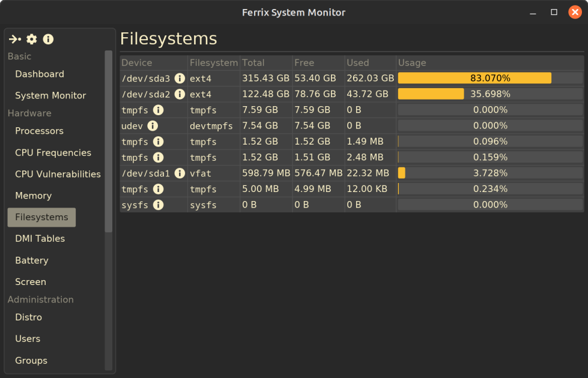Screen dimensions: 588x378
Task: Open DMI Tables page
Action: [x=40, y=239]
